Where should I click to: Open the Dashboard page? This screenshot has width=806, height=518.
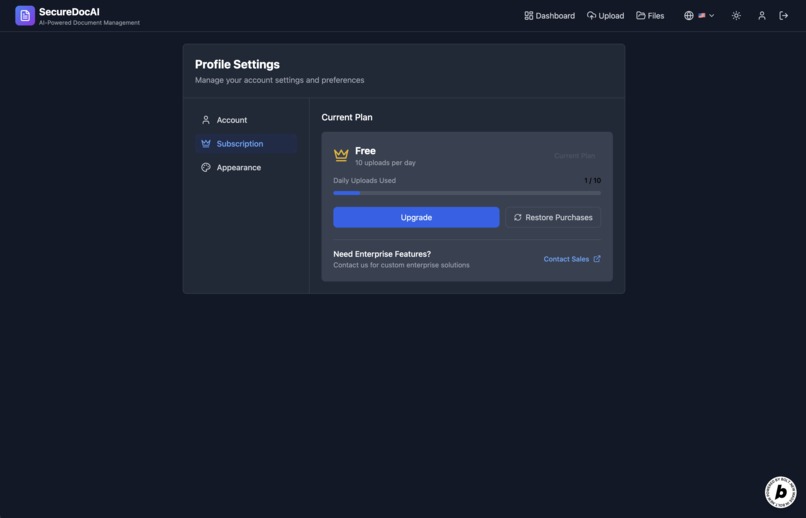tap(549, 16)
